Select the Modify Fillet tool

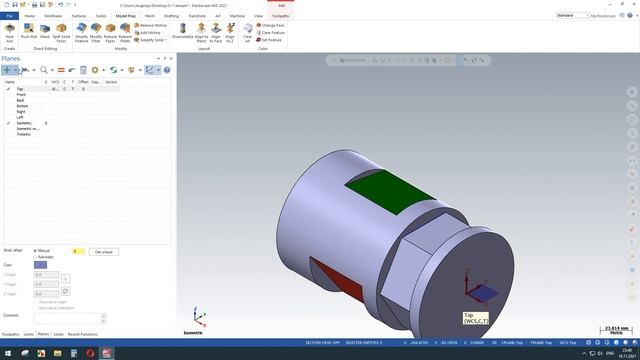tap(96, 33)
